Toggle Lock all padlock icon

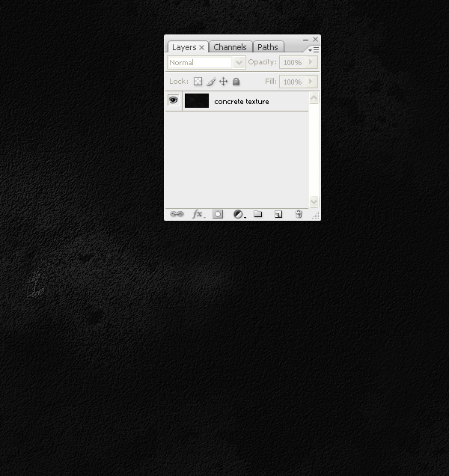pos(236,82)
